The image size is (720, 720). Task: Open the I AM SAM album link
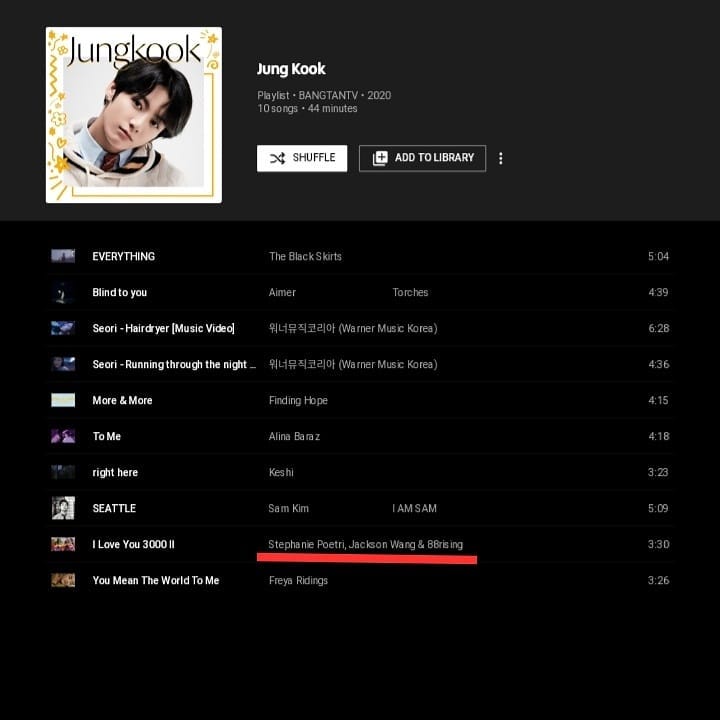[414, 508]
